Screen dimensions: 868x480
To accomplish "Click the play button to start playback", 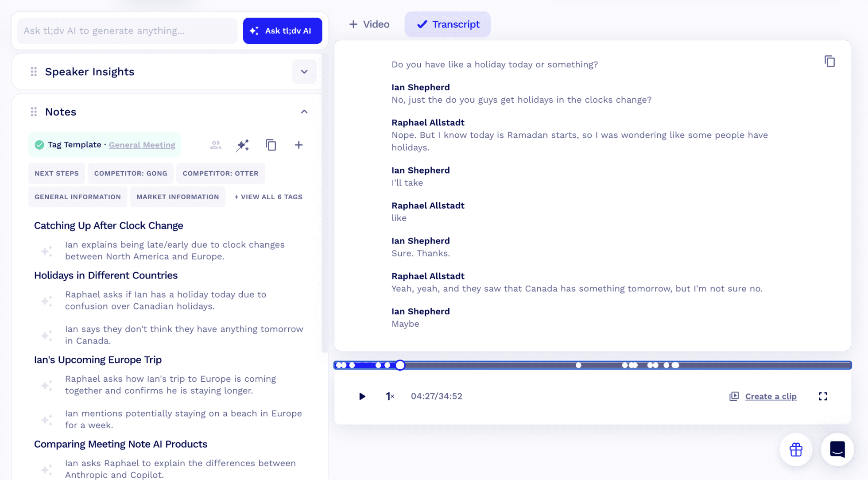I will [362, 396].
